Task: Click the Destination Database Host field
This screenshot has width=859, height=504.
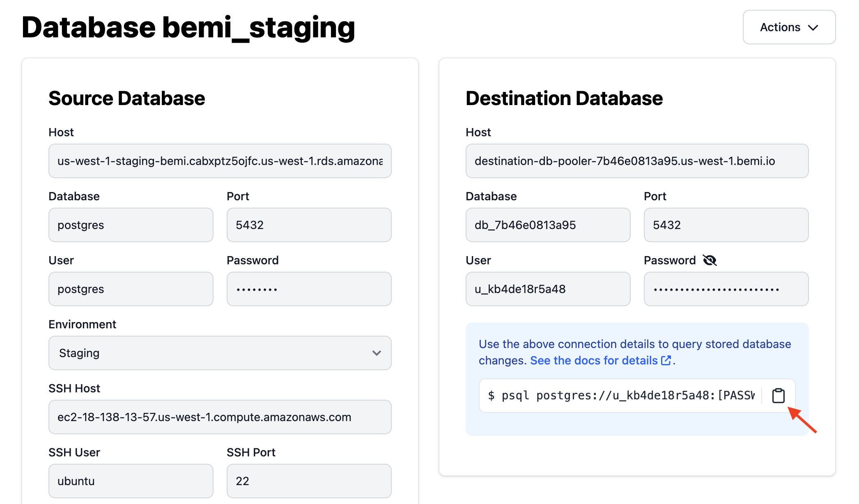Action: pyautogui.click(x=637, y=161)
